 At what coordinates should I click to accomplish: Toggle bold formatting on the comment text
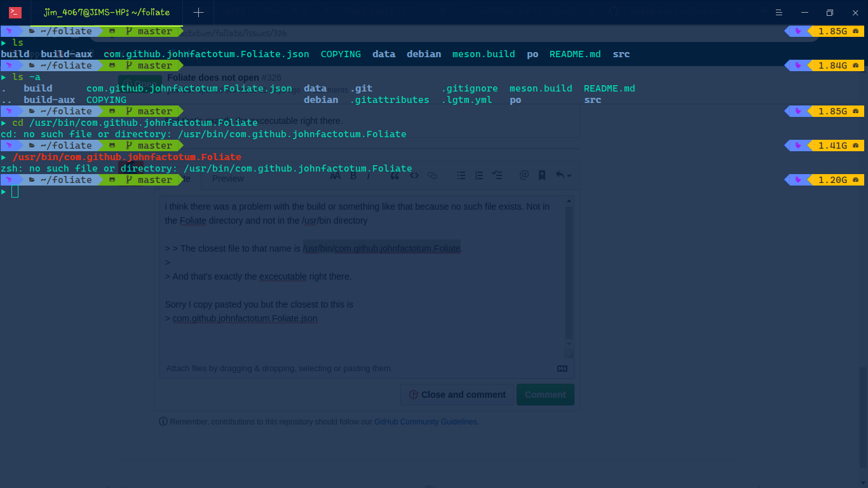pyautogui.click(x=353, y=175)
